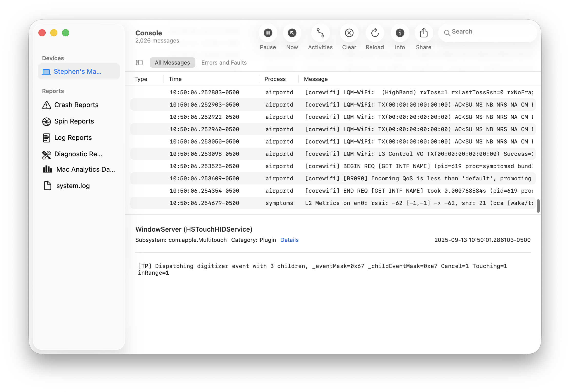The image size is (570, 392).
Task: Toggle the Activities view
Action: tap(320, 33)
